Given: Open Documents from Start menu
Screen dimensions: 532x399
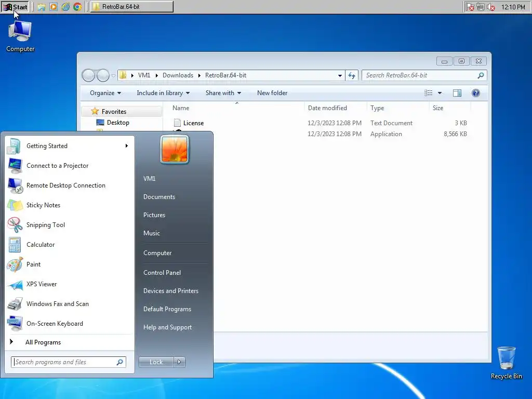Looking at the screenshot, I should [159, 197].
